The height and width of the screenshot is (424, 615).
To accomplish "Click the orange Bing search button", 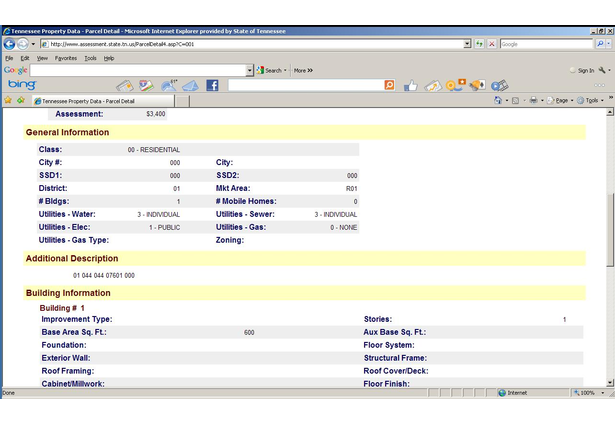I will pos(389,85).
